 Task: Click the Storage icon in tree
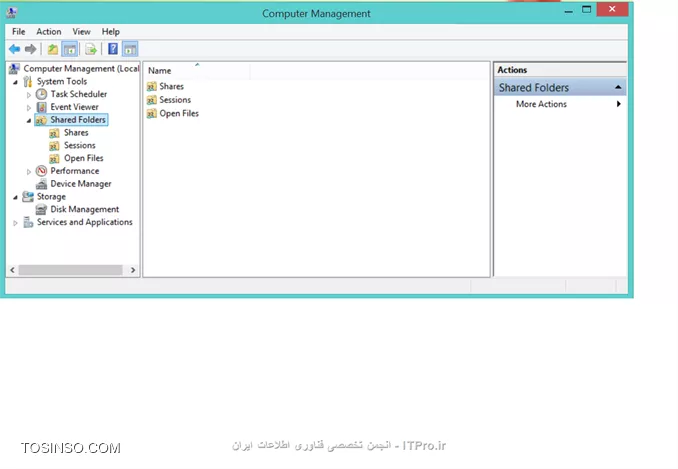click(x=28, y=197)
